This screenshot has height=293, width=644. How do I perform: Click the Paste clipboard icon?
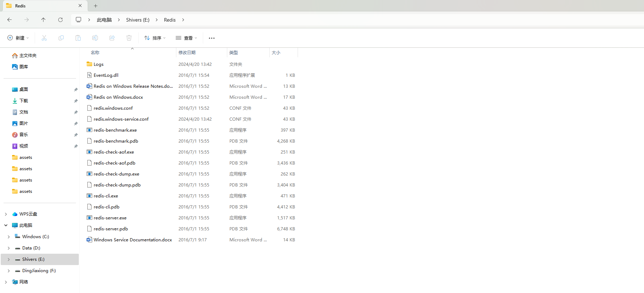[78, 38]
